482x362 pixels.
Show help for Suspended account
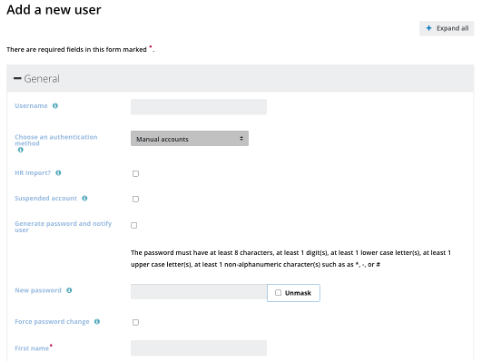[x=85, y=198]
